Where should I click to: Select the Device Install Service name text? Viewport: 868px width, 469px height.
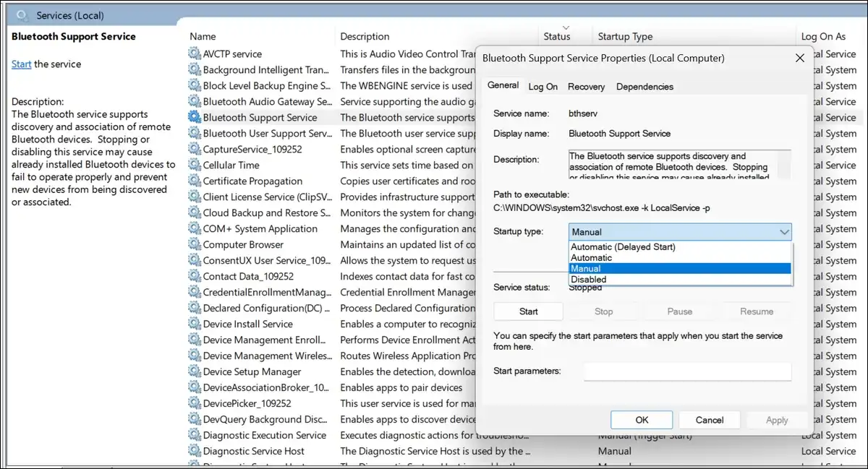(x=247, y=324)
